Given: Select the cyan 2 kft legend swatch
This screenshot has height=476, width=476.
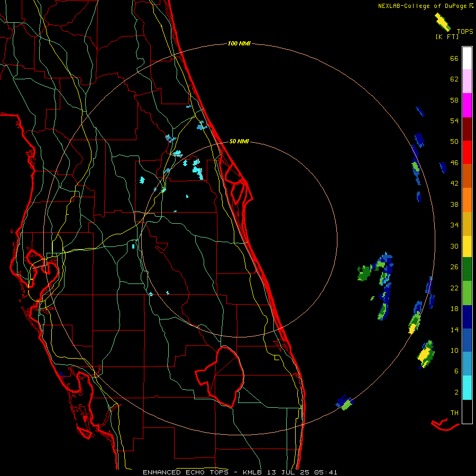Looking at the screenshot, I should click(467, 388).
